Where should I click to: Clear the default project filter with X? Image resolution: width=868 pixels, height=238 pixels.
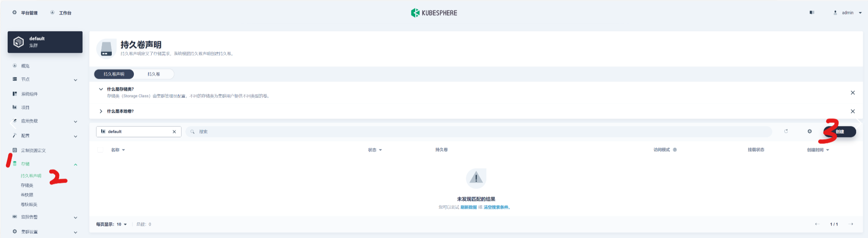point(174,132)
